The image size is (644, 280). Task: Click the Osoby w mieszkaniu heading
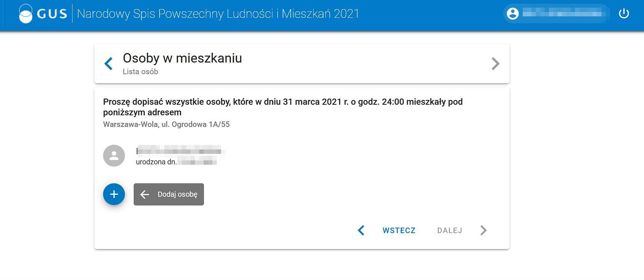tap(182, 58)
